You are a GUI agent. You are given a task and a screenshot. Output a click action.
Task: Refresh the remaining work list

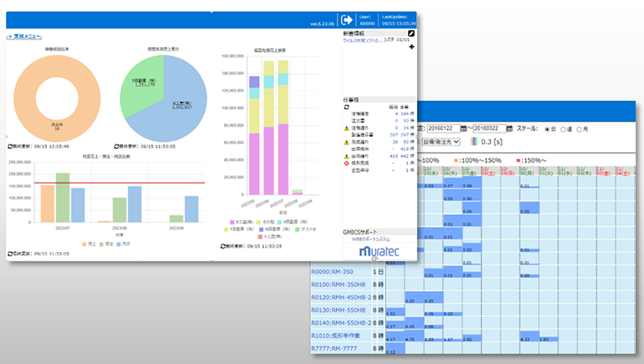point(346,106)
